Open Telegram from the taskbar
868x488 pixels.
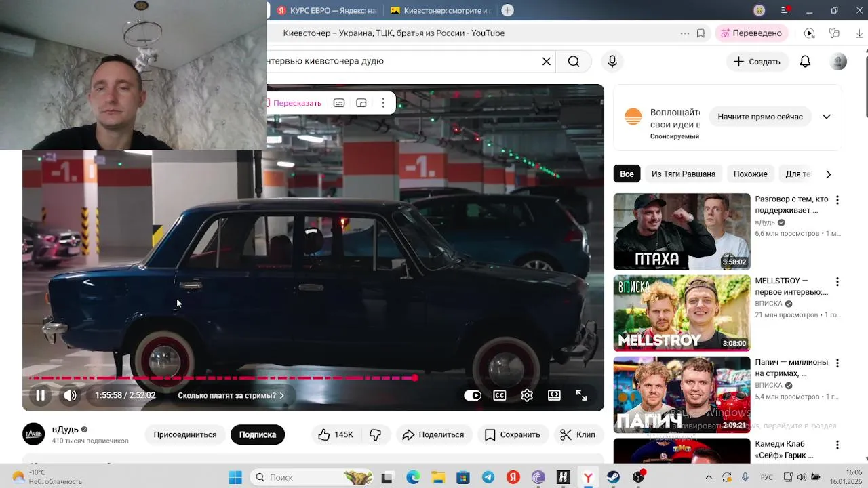point(488,477)
